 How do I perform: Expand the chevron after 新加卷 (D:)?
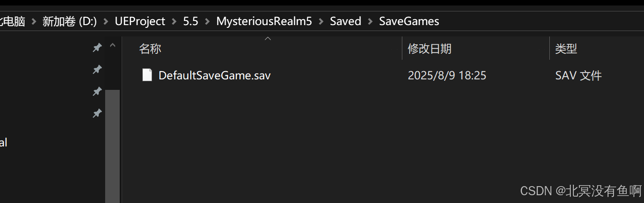pyautogui.click(x=106, y=21)
